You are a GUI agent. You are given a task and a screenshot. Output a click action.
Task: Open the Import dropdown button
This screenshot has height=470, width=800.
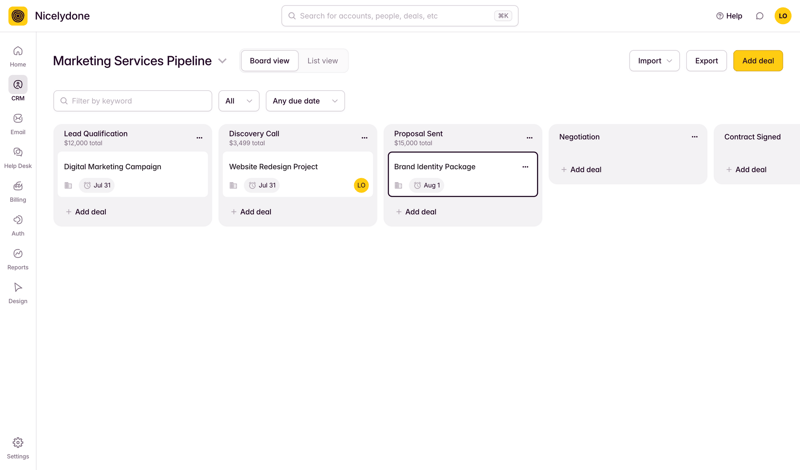coord(654,61)
